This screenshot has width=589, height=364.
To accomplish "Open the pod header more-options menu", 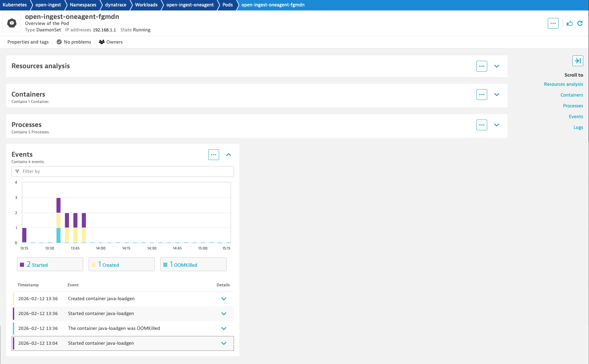I will pyautogui.click(x=553, y=23).
